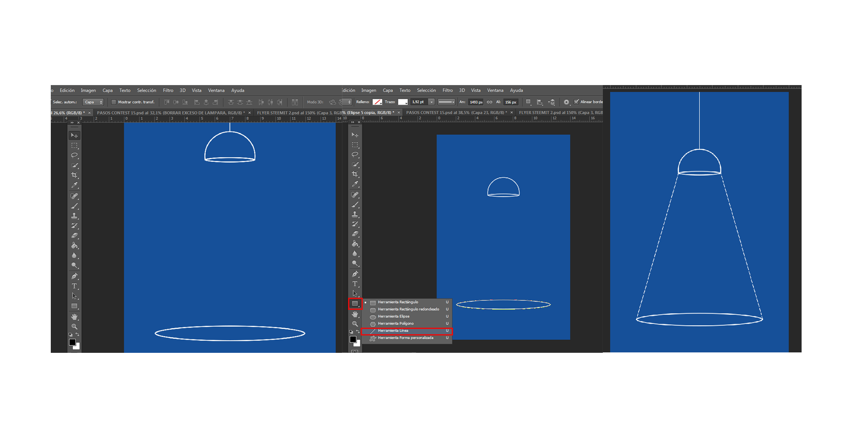Click link width and height icon
This screenshot has height=434, width=868.
pyautogui.click(x=490, y=102)
